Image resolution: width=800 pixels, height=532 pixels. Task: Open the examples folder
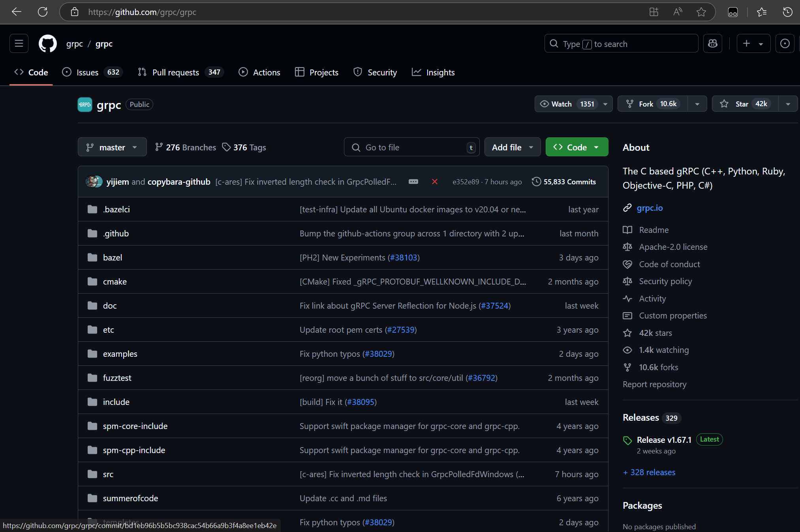tap(120, 354)
